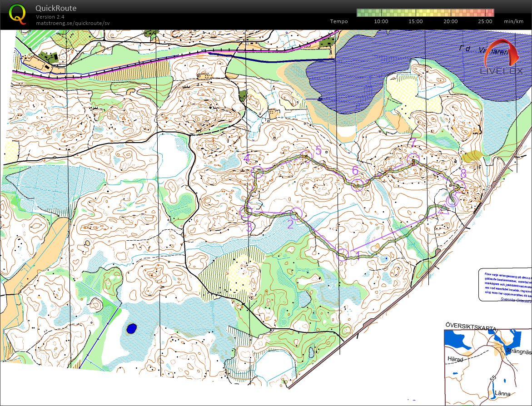Viewport: 532px width, 406px height.
Task: Click the 10:00 tempo scale value
Action: coord(381,21)
